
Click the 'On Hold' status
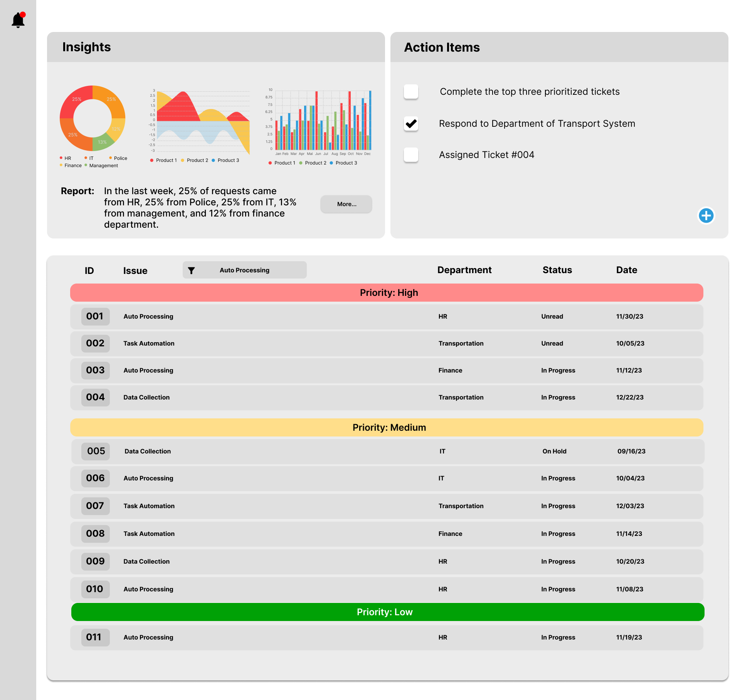pos(554,452)
